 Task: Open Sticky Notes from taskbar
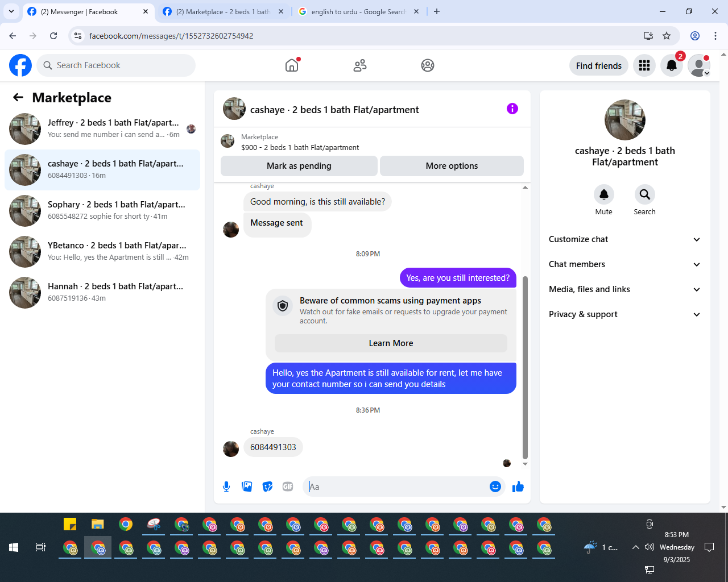click(x=70, y=524)
